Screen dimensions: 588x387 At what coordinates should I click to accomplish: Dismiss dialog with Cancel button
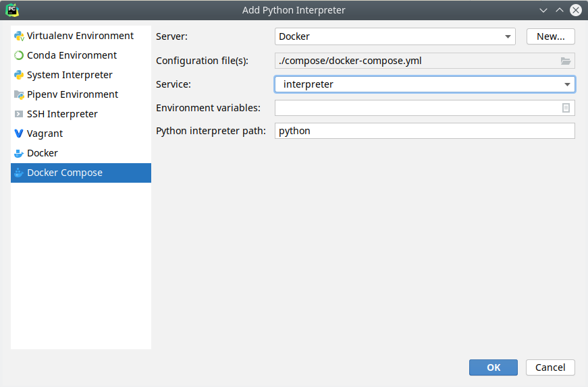(x=550, y=367)
